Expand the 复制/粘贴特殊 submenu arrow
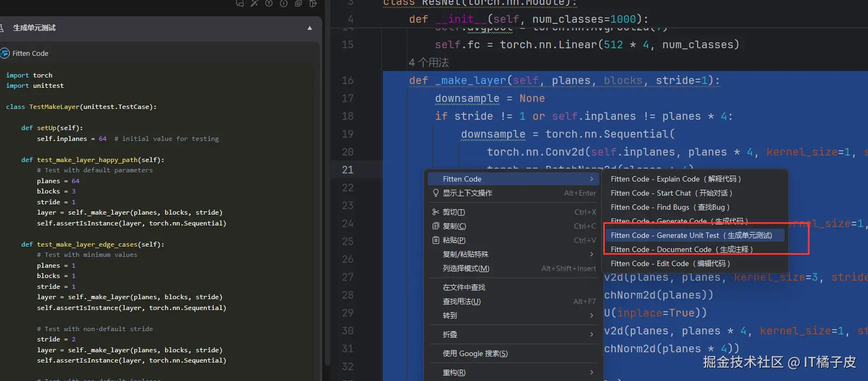 click(x=591, y=254)
